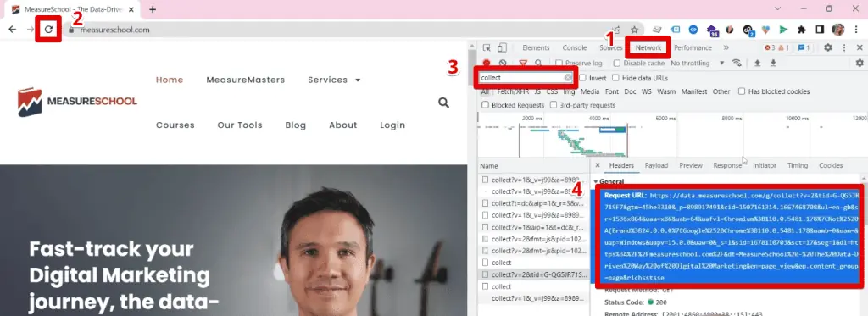This screenshot has width=868, height=316.
Task: Open the Timing tab
Action: [798, 165]
